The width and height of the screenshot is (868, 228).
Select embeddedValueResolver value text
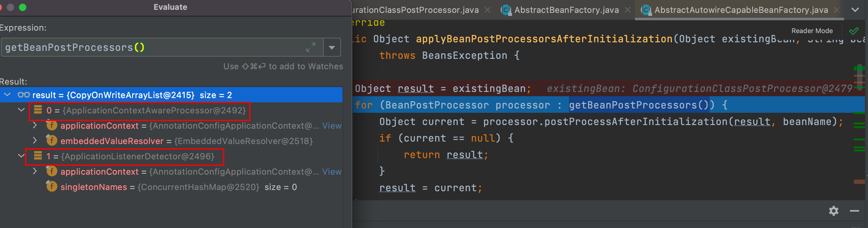(x=243, y=141)
